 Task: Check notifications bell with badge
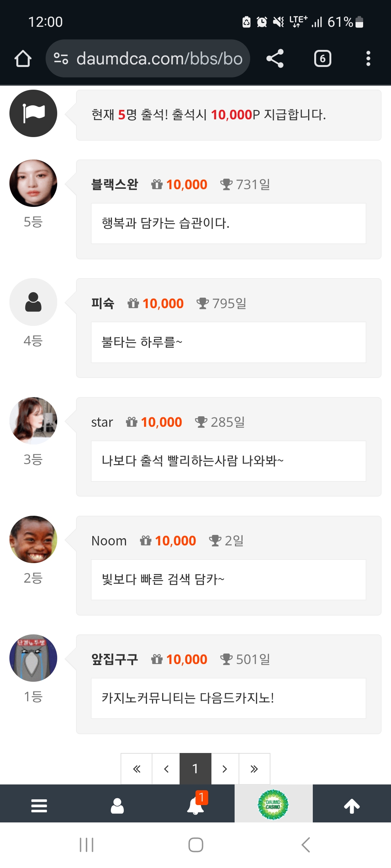(x=195, y=806)
